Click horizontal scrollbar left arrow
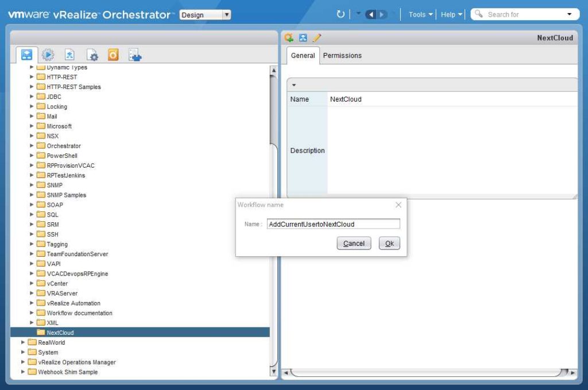 pyautogui.click(x=286, y=373)
